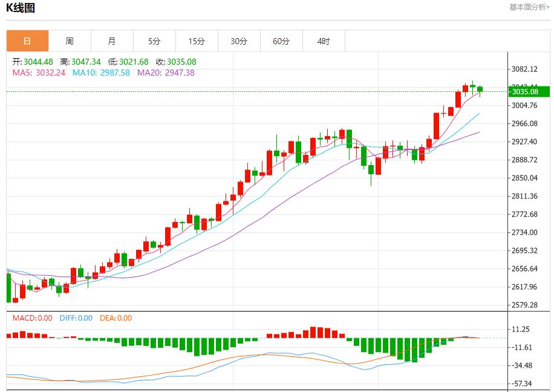Click the 开:3044.48 opening price readout
This screenshot has height=392, width=554.
(x=33, y=62)
